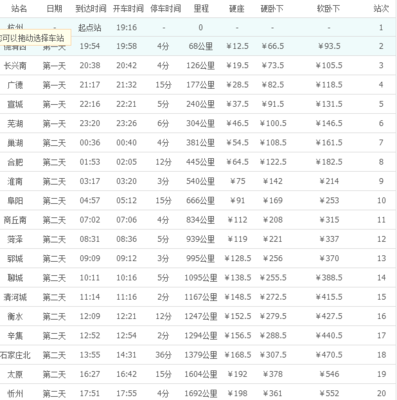Select departure time 03:20
The image size is (397, 400).
(126, 181)
